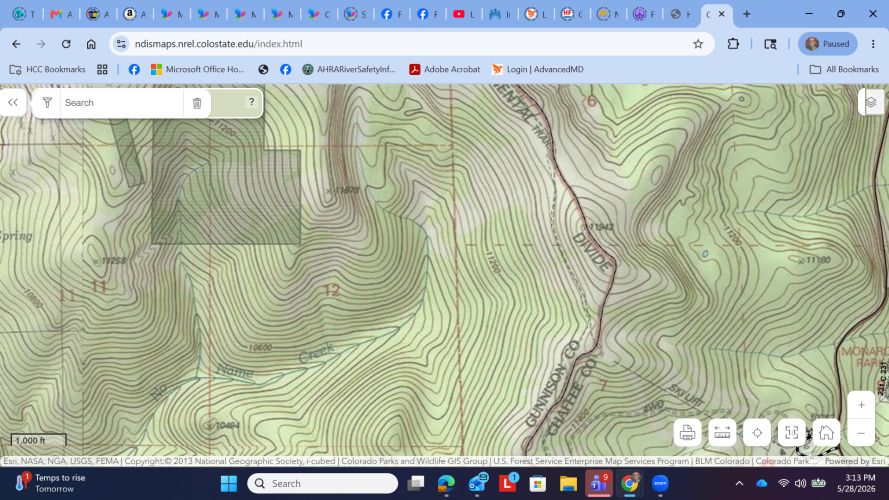Image resolution: width=889 pixels, height=500 pixels.
Task: Zoom out with the minus button
Action: pyautogui.click(x=861, y=433)
